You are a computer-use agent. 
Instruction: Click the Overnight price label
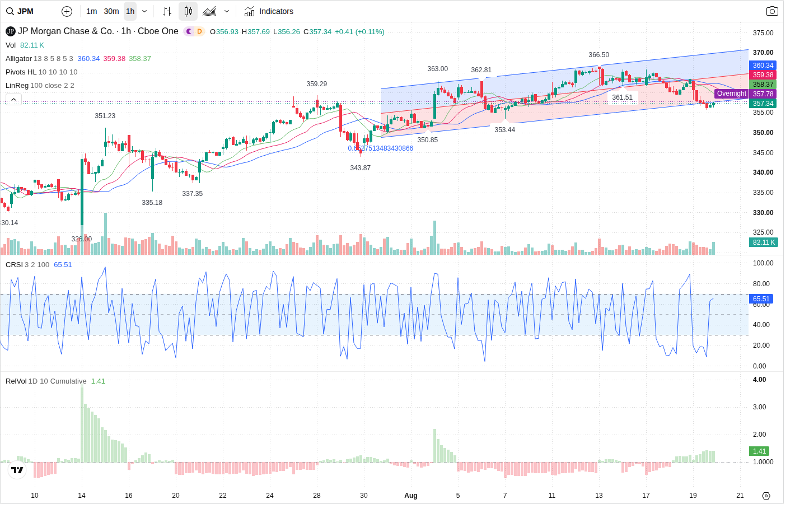[x=731, y=94]
